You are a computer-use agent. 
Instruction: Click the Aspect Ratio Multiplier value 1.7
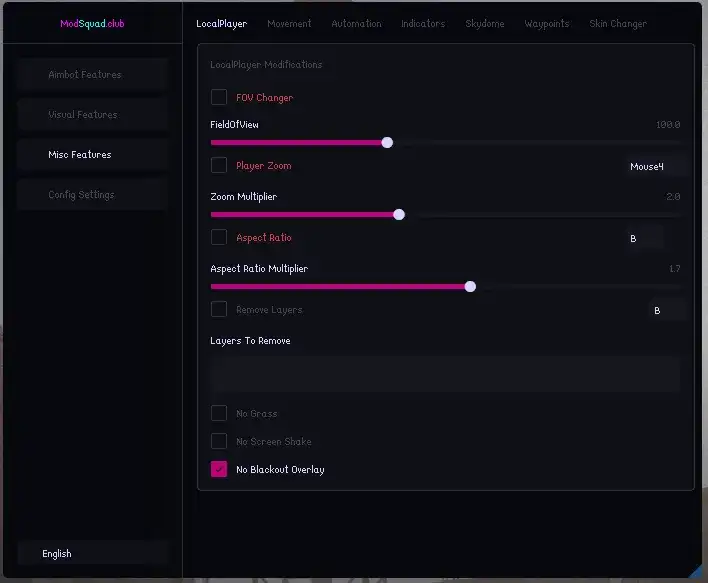pyautogui.click(x=675, y=269)
